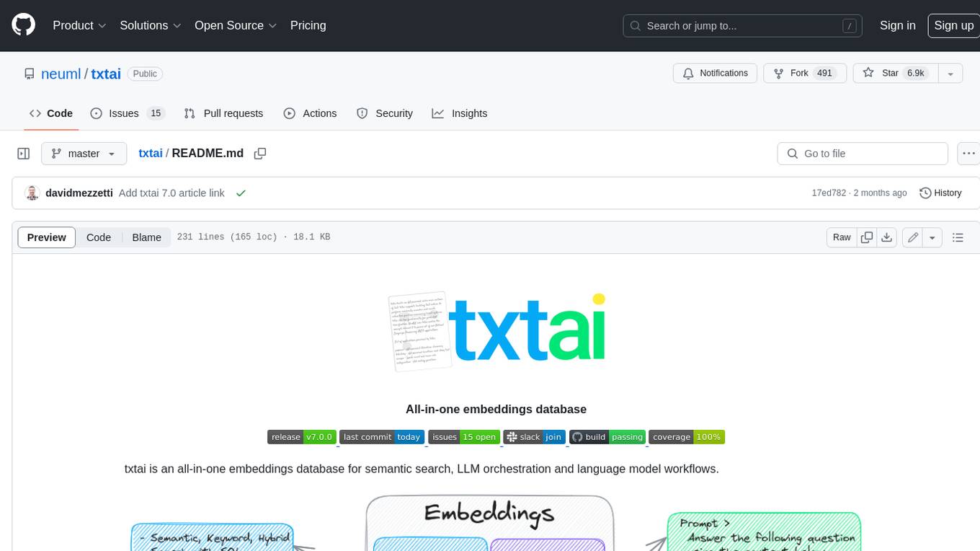Screen dimensions: 980x551
Task: Switch to the Security tab
Action: [x=385, y=113]
